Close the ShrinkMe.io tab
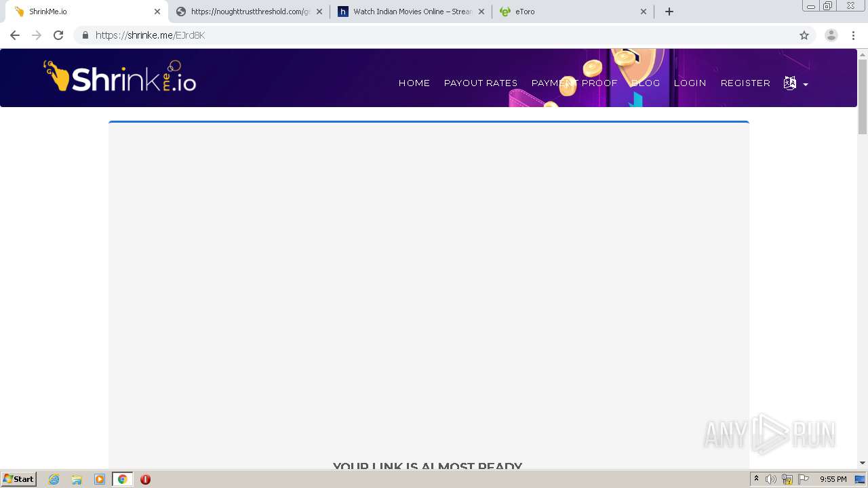 click(157, 12)
